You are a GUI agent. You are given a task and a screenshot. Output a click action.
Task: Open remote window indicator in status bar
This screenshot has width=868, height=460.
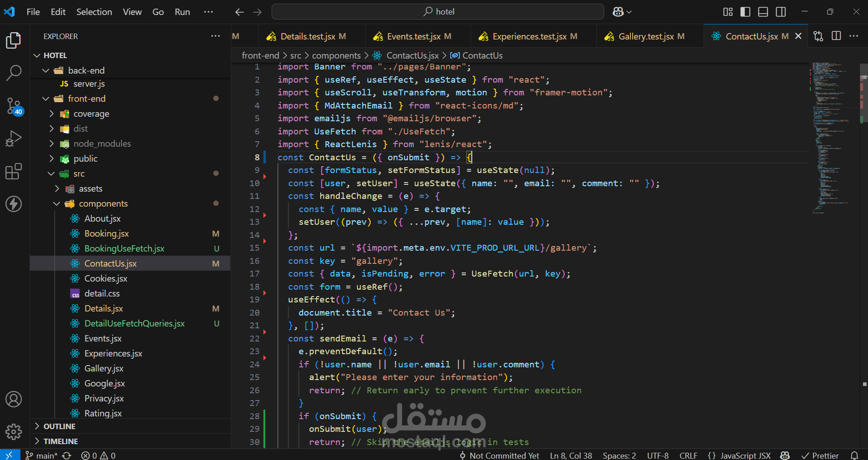(10, 455)
